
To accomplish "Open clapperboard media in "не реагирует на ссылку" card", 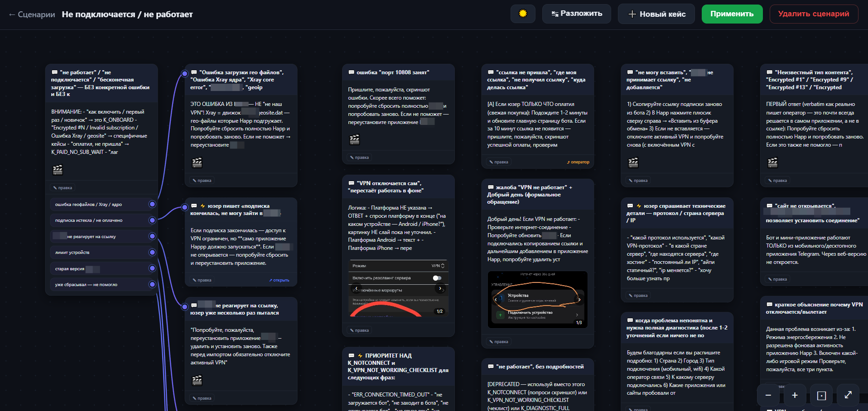I will [197, 380].
